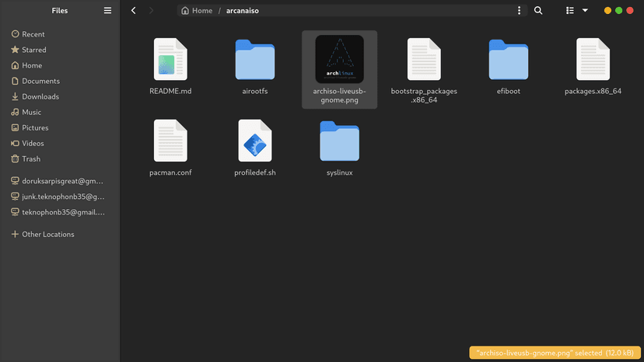Click the arcanaiso path segment

(243, 11)
